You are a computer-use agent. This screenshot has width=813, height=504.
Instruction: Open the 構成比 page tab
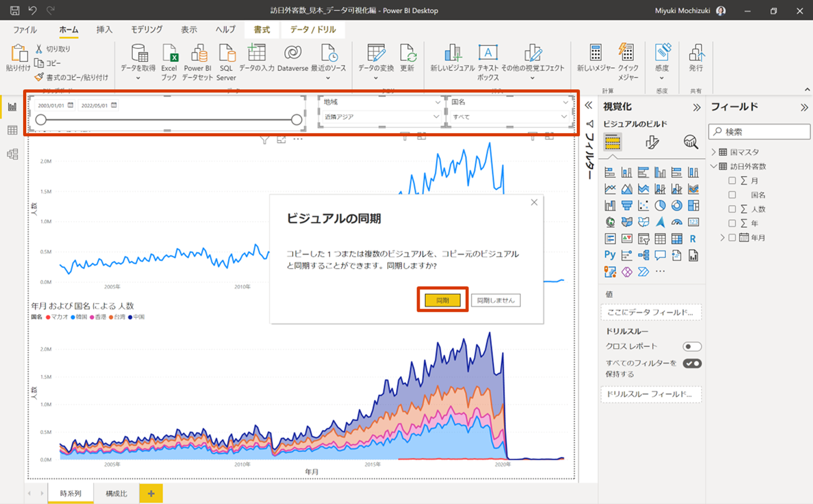click(x=116, y=493)
